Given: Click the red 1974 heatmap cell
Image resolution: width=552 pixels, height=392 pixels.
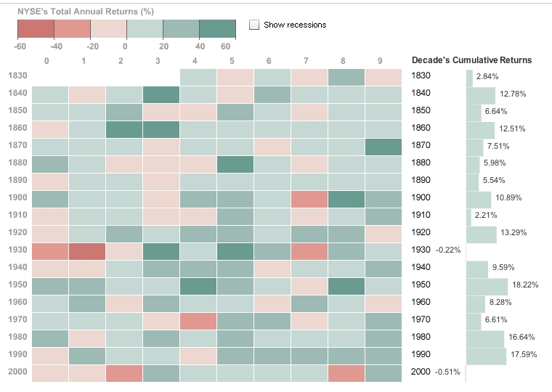Looking at the screenshot, I should (198, 321).
